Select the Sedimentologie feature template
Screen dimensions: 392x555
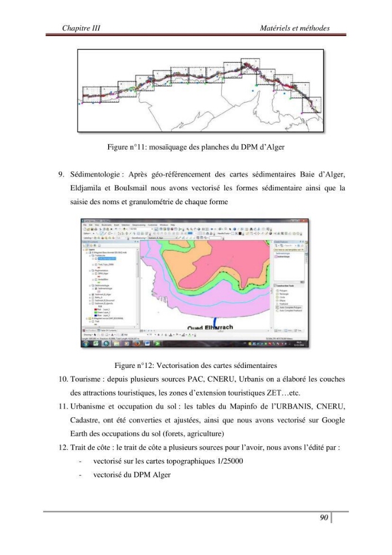tap(282, 256)
